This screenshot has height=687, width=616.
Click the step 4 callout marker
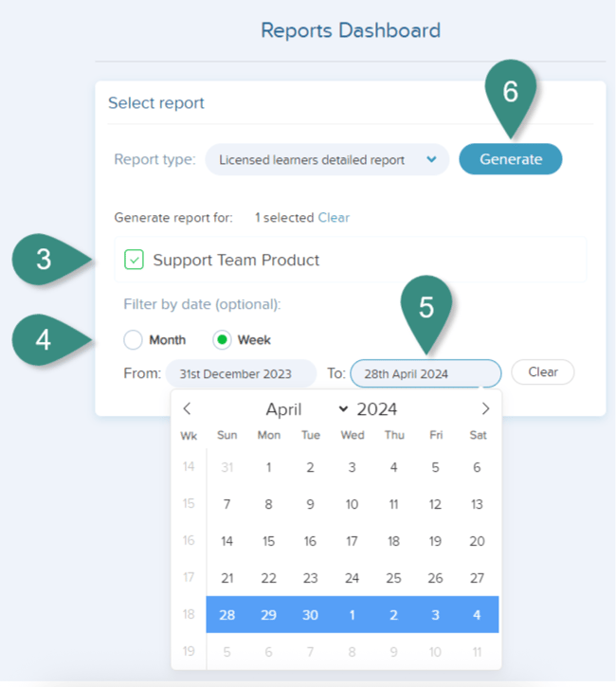pos(45,339)
